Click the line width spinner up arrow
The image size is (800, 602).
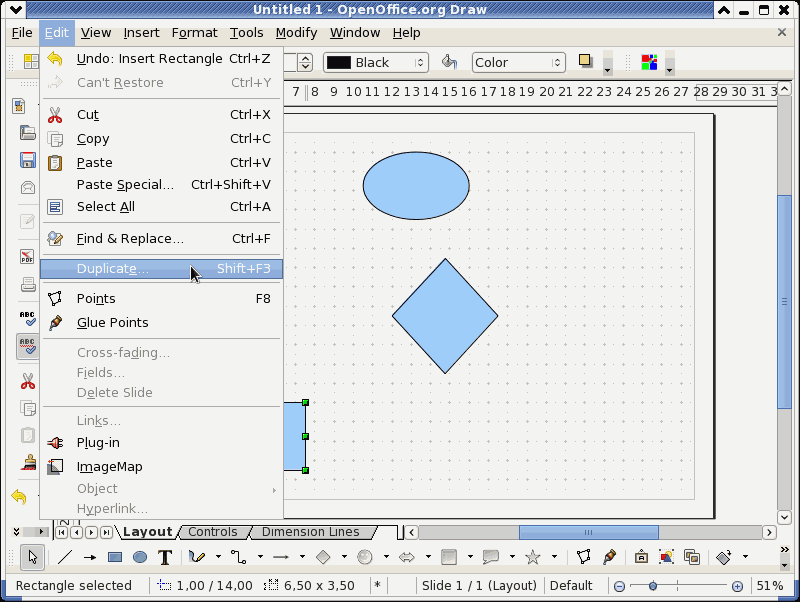click(305, 58)
